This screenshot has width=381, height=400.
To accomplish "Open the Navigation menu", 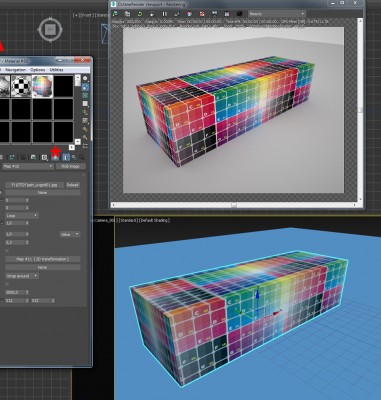I will (x=15, y=70).
